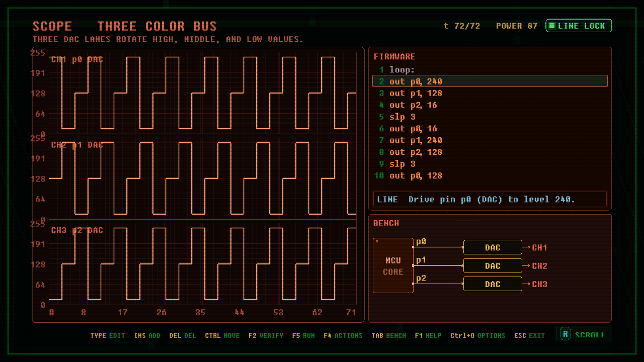Screen dimensions: 644x362
Task: Click the 'CH1 p0 DAC' scope label
Action: point(77,59)
